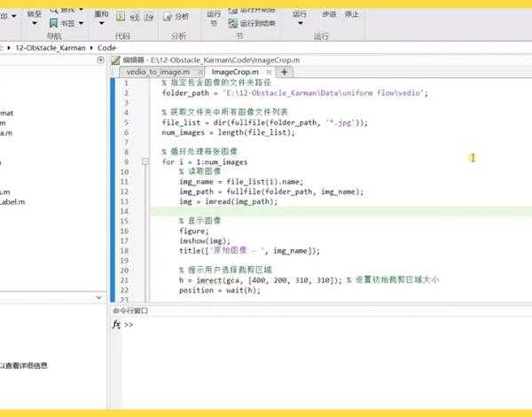Close the vedio_to_image.m tab
This screenshot has height=417, width=532.
click(201, 72)
